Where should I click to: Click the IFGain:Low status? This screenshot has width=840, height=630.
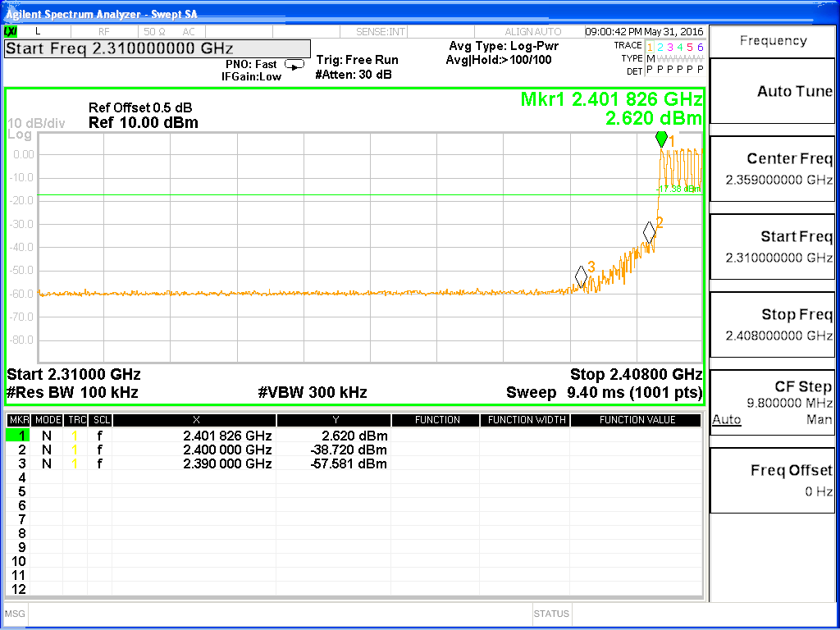coord(251,76)
